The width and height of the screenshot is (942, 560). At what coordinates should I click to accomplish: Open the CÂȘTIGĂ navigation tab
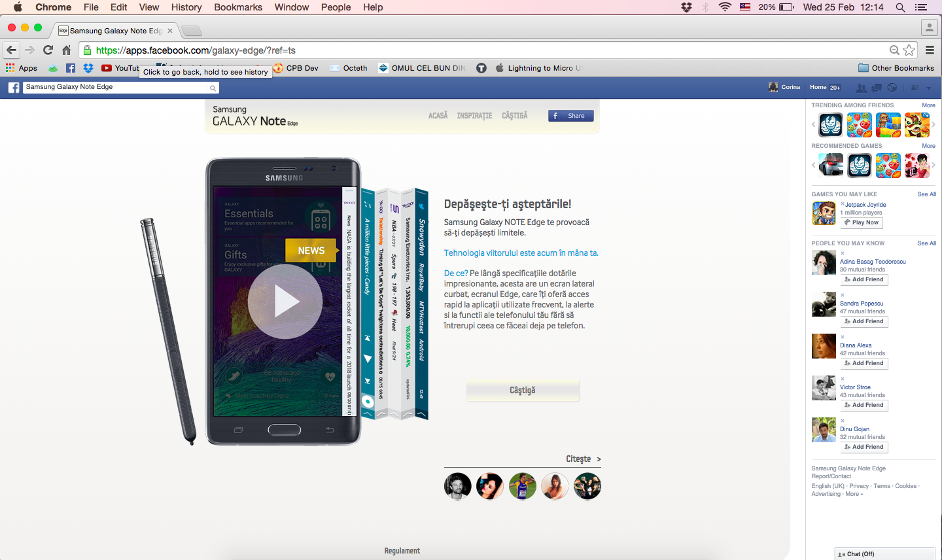[x=515, y=116]
